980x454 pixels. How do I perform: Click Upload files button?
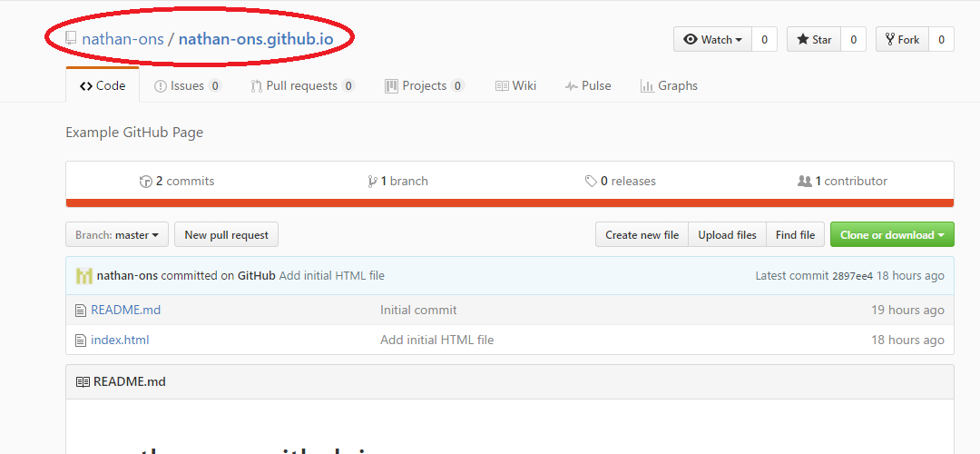727,235
